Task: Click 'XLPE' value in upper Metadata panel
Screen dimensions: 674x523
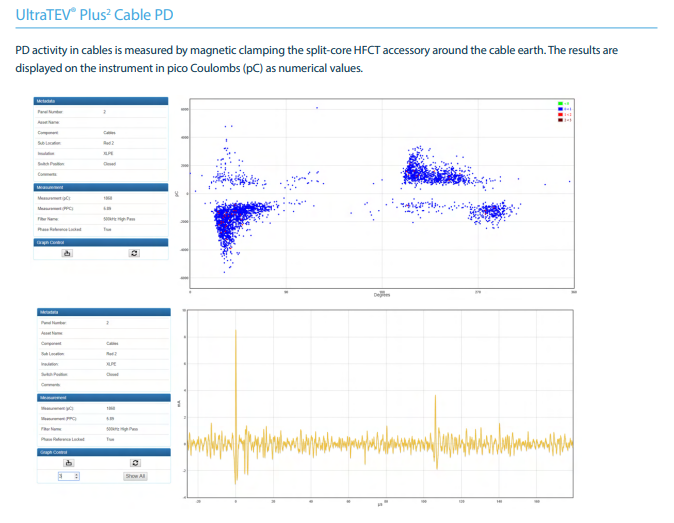Action: (x=108, y=153)
